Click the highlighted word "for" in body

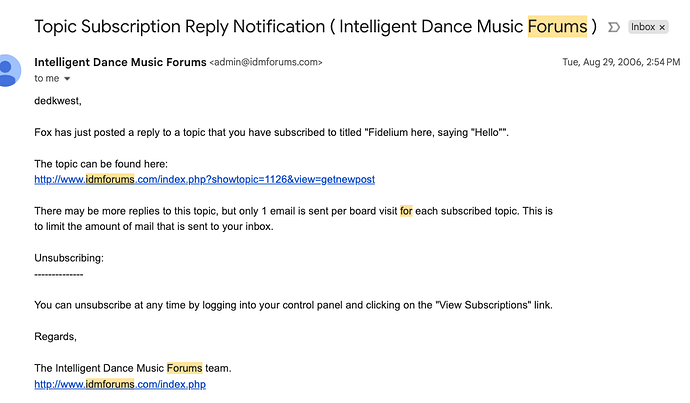(x=406, y=211)
